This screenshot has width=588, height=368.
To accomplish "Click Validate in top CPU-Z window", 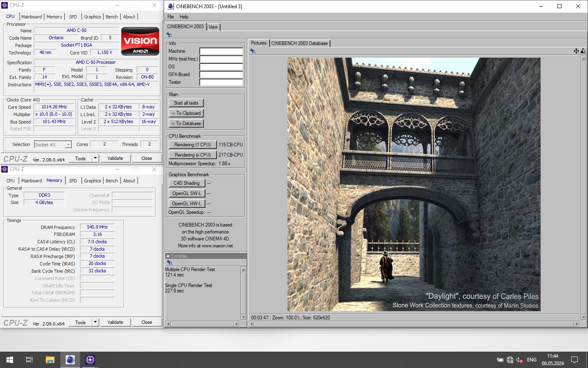I will click(x=115, y=158).
